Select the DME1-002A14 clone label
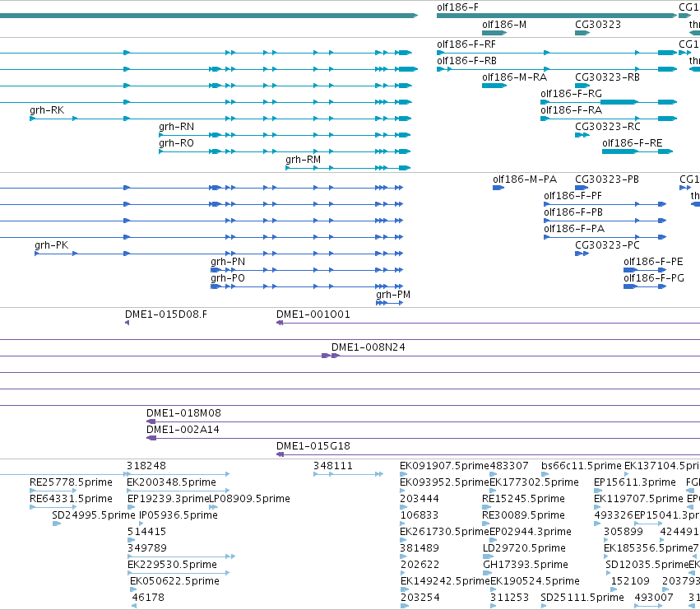Viewport: 700px width, 610px height. click(x=183, y=430)
